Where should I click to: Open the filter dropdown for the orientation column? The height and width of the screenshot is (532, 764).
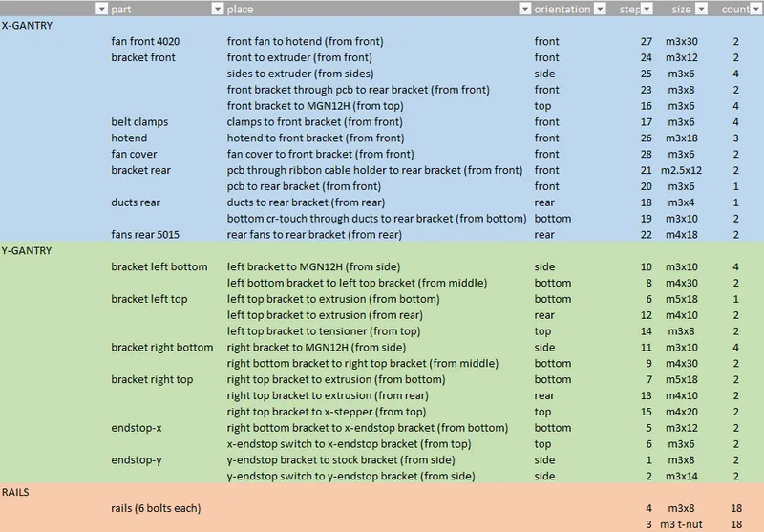[x=601, y=9]
